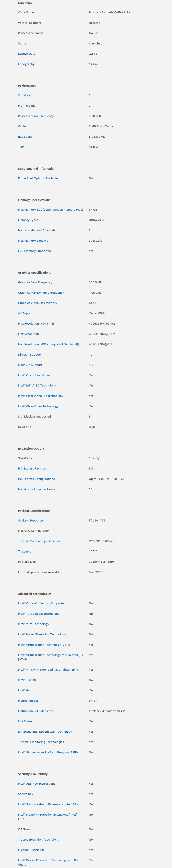Open the 4K Support link
This screenshot has height=868, width=172.
point(26,313)
